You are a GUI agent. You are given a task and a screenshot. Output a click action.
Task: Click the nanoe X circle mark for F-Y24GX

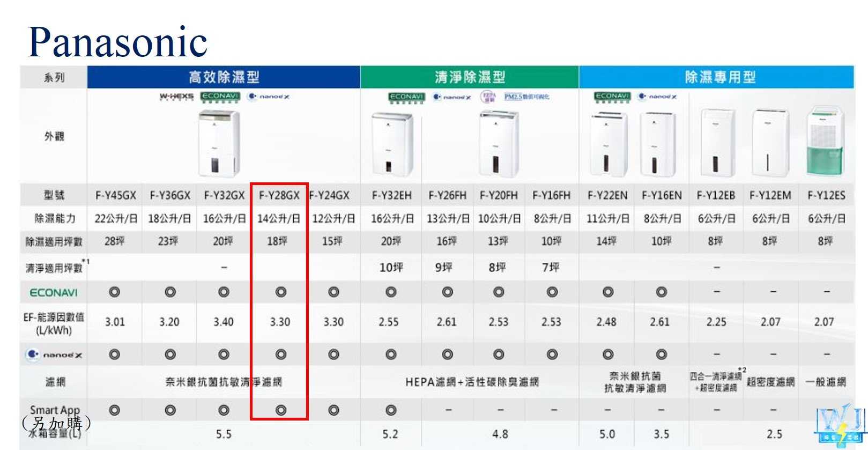point(333,355)
